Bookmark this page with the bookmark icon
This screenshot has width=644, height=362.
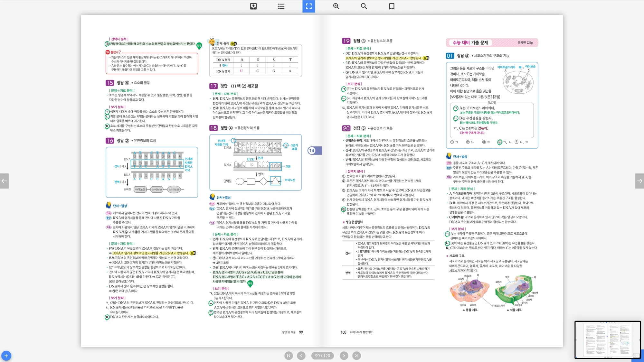pos(392,6)
